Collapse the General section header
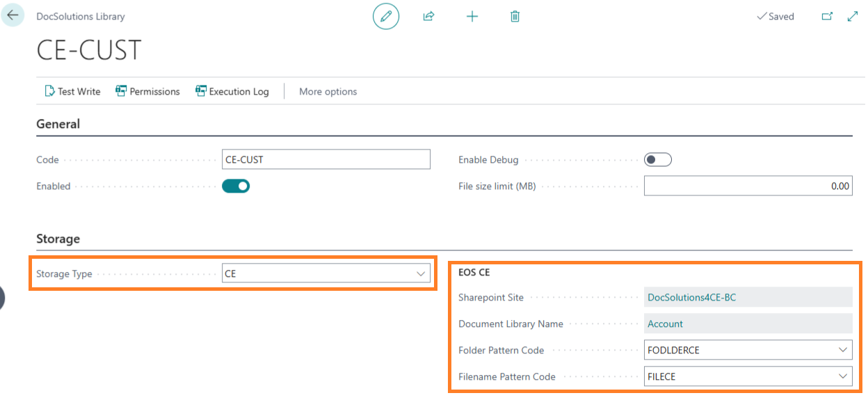868x400 pixels. [x=58, y=124]
